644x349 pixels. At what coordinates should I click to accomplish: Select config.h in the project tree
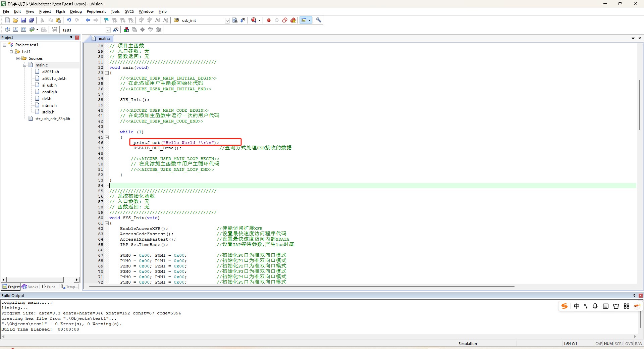[x=49, y=92]
